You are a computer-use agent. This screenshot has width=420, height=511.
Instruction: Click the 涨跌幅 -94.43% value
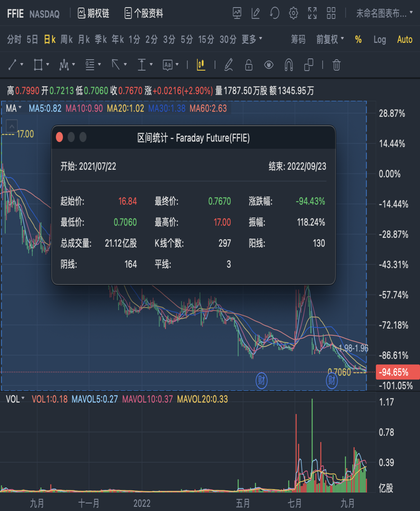coord(310,201)
